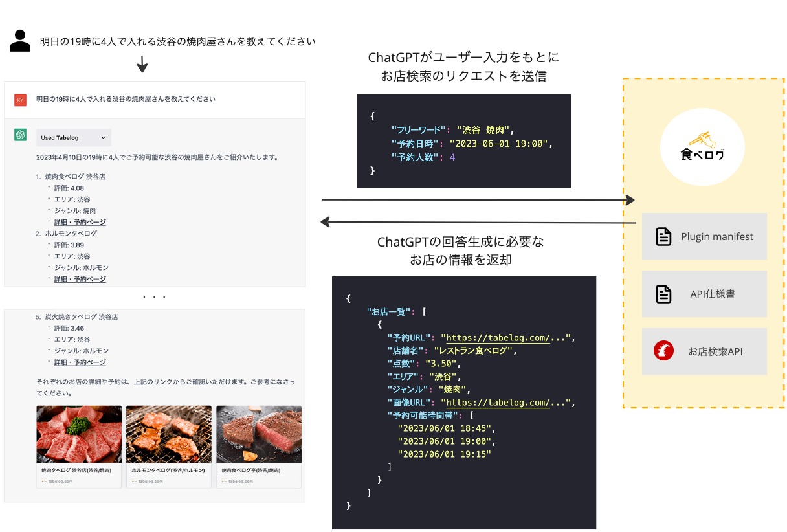The width and height of the screenshot is (787, 532).
Task: Select the API仕様書 document icon
Action: (663, 294)
